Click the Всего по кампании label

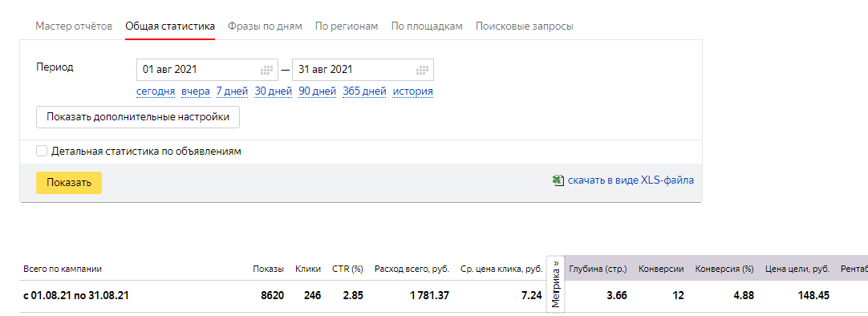63,269
